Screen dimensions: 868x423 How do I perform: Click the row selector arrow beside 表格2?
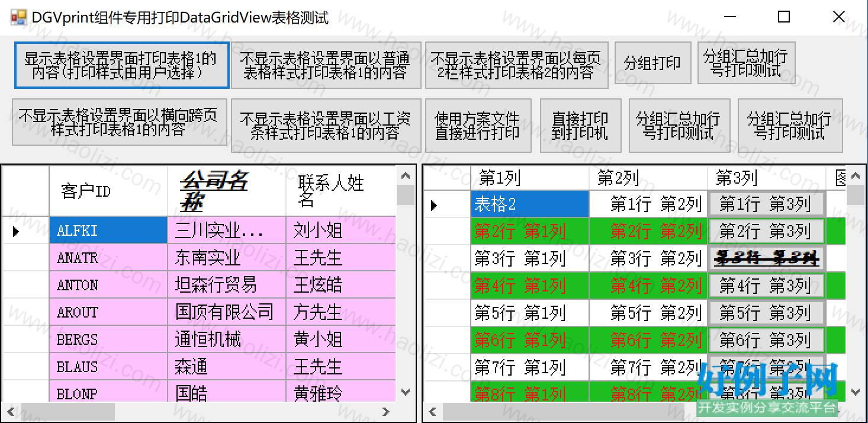point(434,205)
